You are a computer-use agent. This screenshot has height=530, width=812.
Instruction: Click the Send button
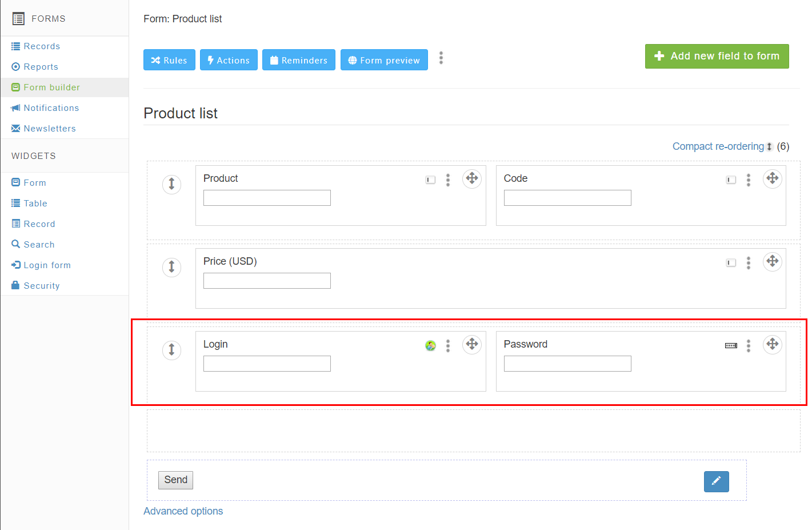point(175,480)
